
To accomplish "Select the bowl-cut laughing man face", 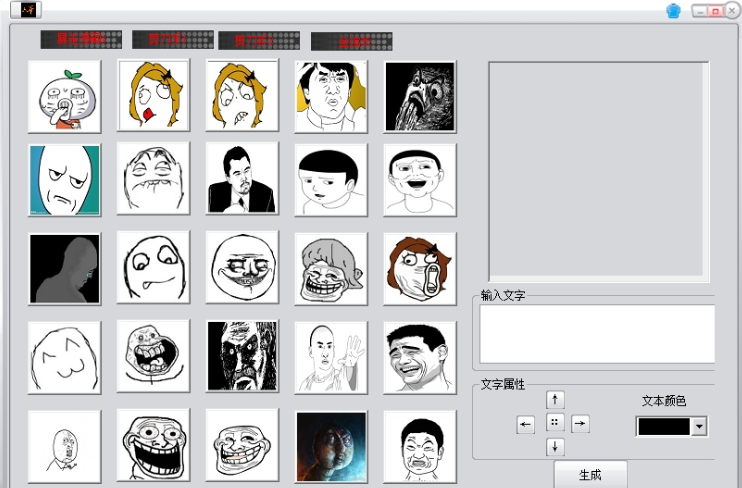I will coord(420,180).
